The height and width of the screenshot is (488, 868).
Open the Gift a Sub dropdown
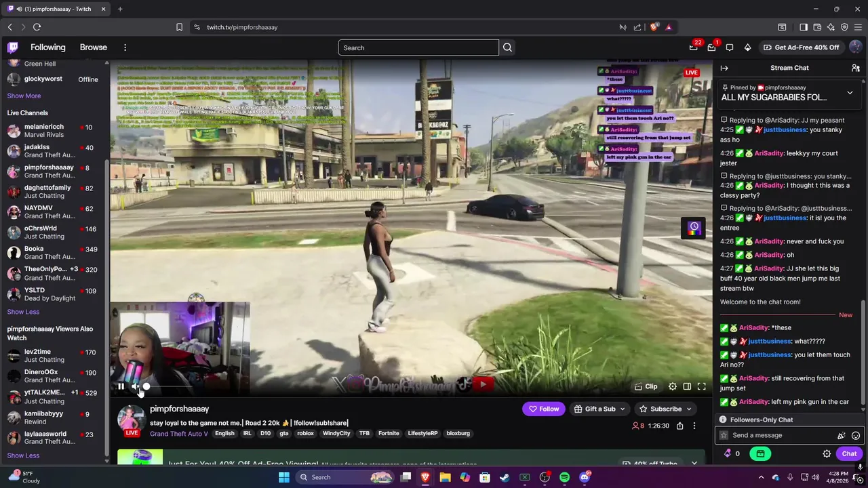tap(599, 409)
